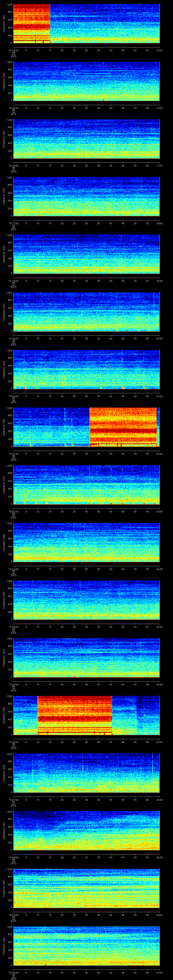The height and width of the screenshot is (980, 173).
Task: Click the 15:26:00 start time label
Action: click(13, 742)
